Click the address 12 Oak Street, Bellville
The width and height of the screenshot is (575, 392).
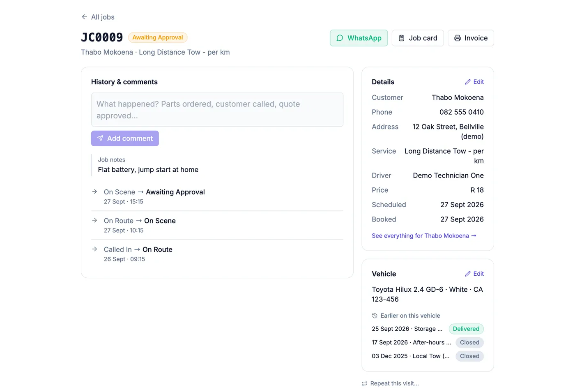pos(448,131)
